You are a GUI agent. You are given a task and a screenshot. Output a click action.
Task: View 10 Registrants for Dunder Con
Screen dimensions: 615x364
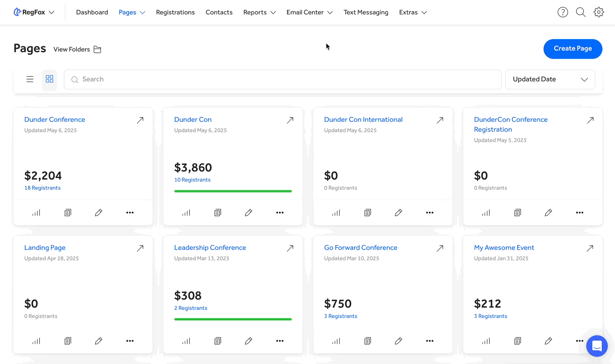(192, 180)
